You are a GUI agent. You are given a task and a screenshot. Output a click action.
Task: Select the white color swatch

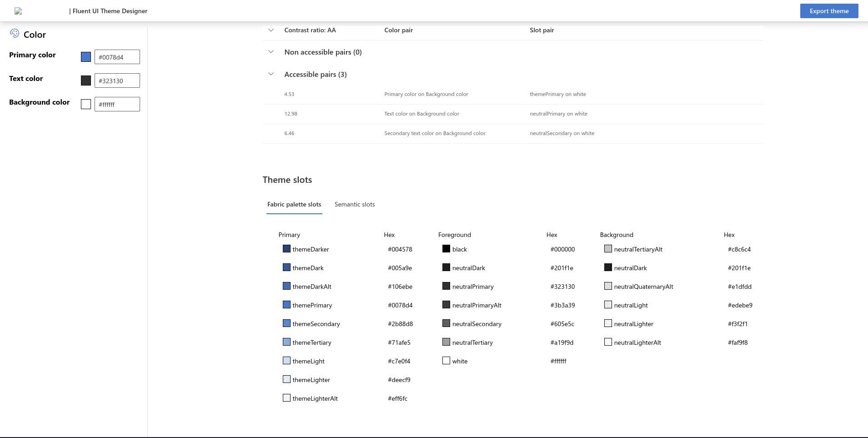coord(446,360)
